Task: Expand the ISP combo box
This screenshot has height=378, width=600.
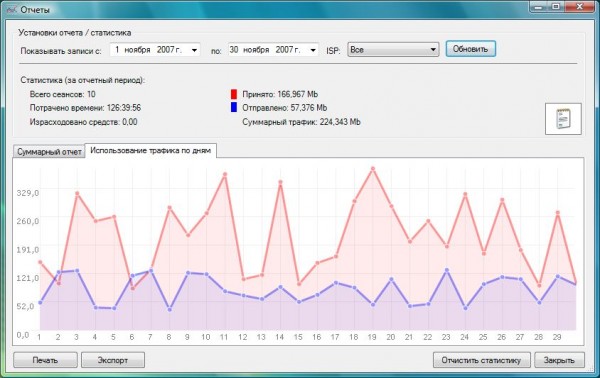Action: (433, 50)
